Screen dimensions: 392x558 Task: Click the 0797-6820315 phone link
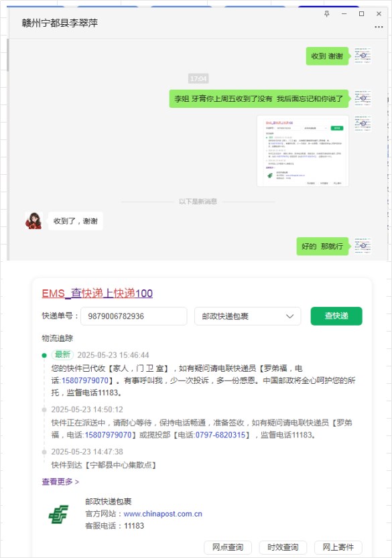point(220,435)
